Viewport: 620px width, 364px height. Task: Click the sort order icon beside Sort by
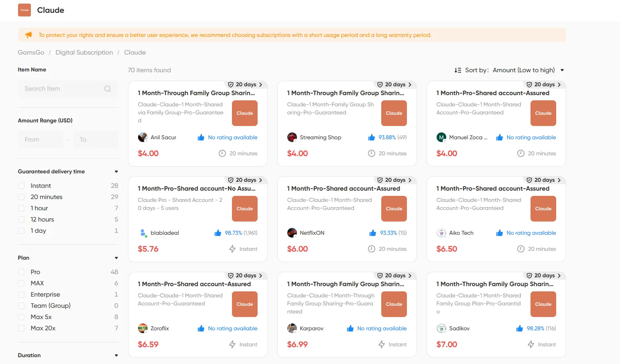458,70
